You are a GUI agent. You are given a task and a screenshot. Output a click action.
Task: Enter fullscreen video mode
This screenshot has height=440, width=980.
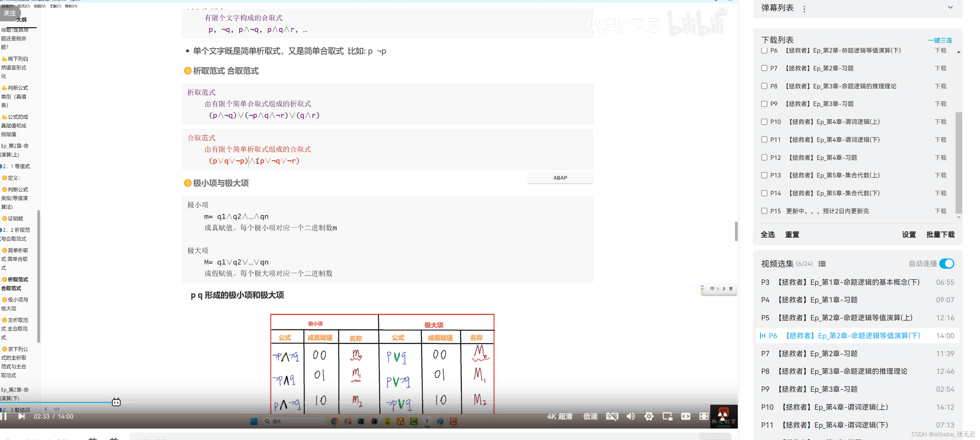[703, 417]
